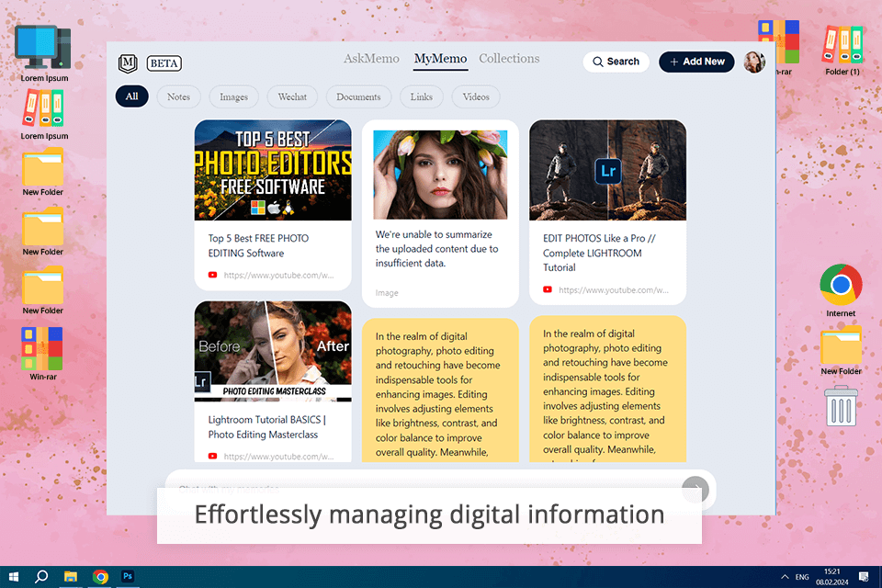Screen dimensions: 882x588
Task: Open Top 5 Best Photo Editors thumbnail
Action: 273,170
